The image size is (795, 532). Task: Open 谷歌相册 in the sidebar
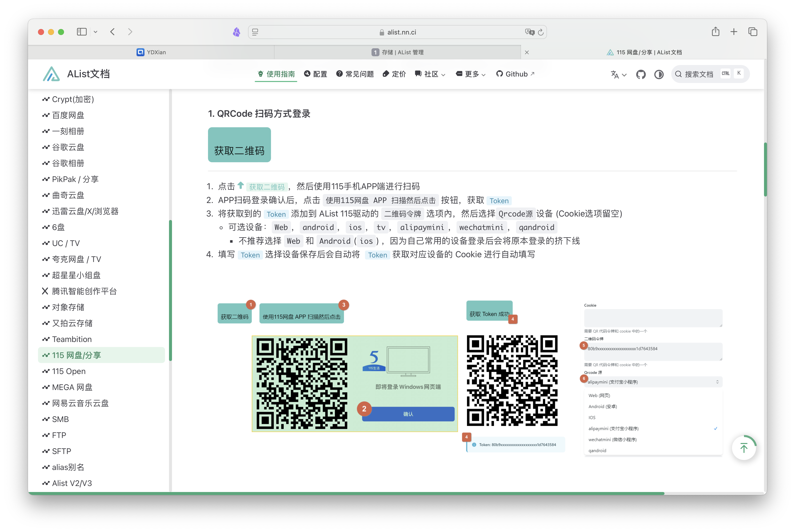101,163
